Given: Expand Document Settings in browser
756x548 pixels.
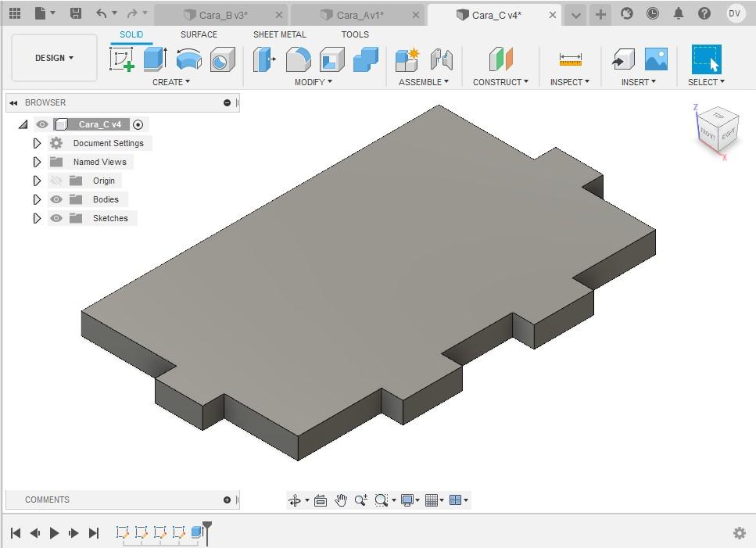Looking at the screenshot, I should point(37,143).
